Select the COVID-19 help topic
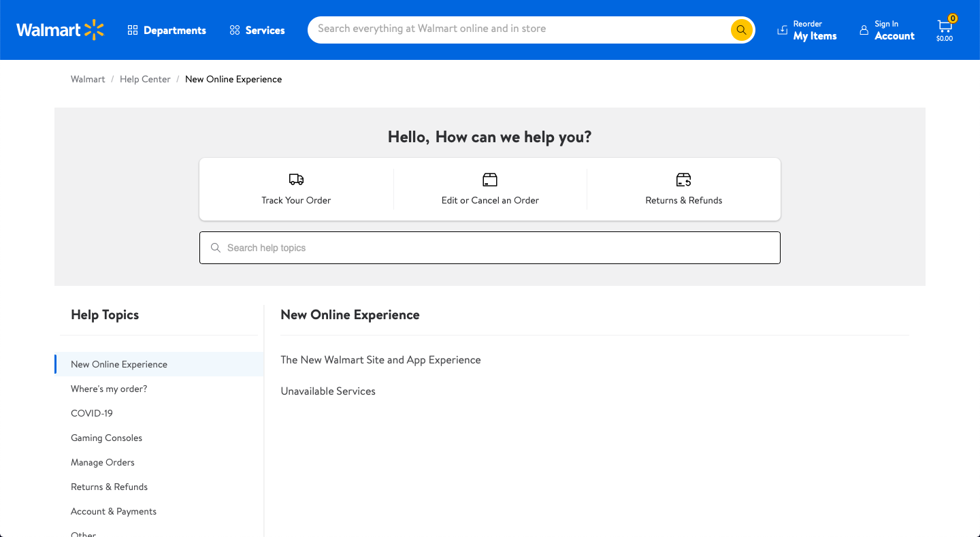980x537 pixels. pyautogui.click(x=92, y=413)
